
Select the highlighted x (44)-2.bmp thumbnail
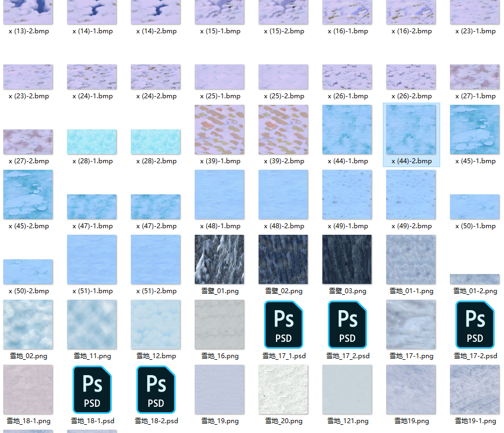tap(411, 130)
